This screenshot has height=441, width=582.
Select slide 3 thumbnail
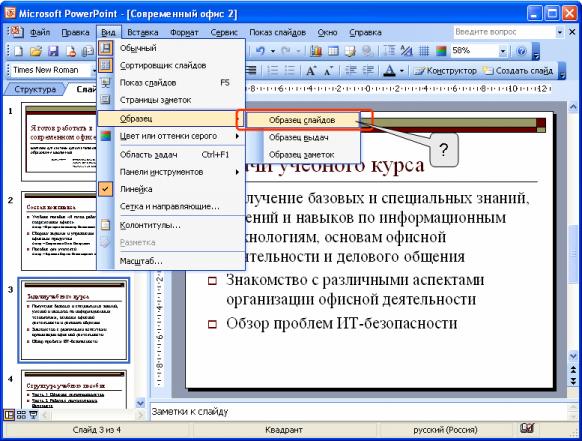[74, 320]
